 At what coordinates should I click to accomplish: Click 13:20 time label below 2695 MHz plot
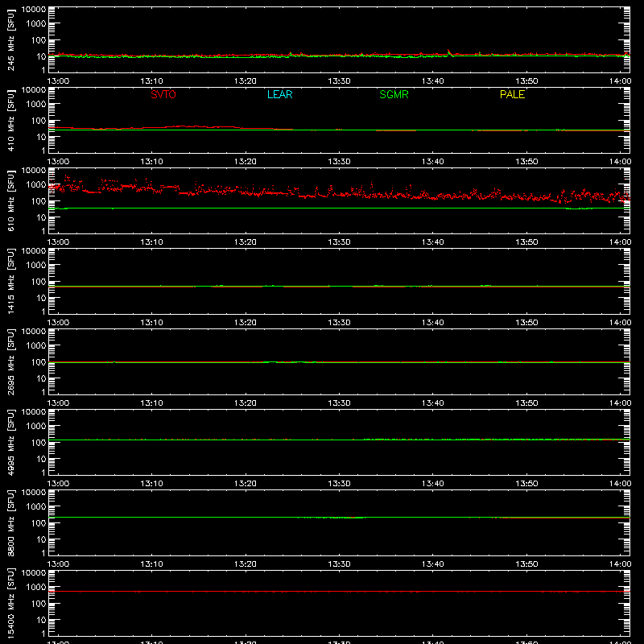(246, 403)
